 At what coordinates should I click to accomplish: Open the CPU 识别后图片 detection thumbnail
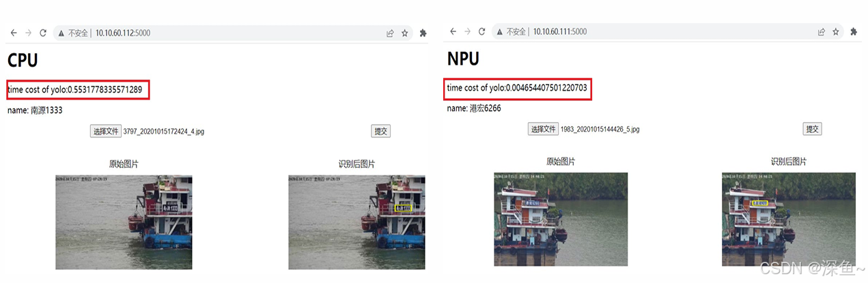(x=356, y=222)
